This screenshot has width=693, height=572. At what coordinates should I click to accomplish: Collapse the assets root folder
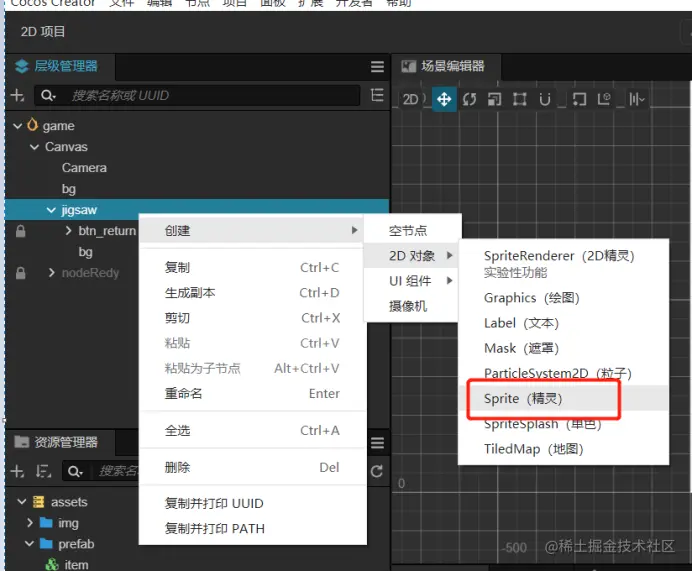[22, 502]
